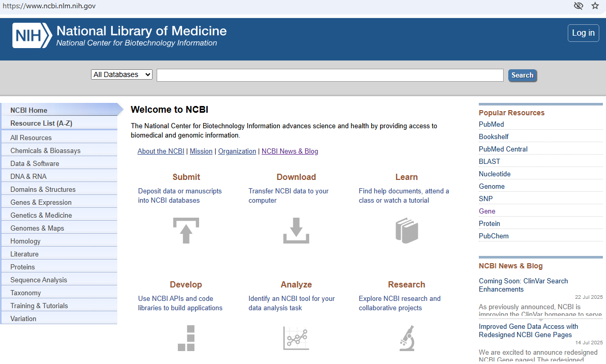Select NCBI Home in the sidebar
606x364 pixels.
pos(59,110)
